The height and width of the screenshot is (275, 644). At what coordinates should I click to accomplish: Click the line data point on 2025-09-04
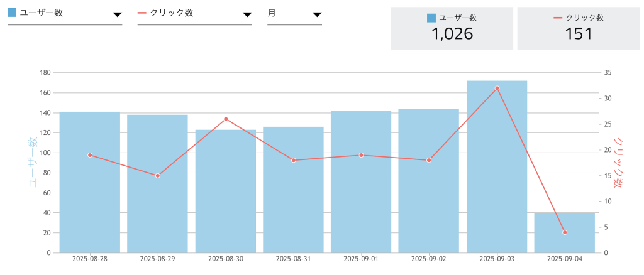(x=565, y=232)
